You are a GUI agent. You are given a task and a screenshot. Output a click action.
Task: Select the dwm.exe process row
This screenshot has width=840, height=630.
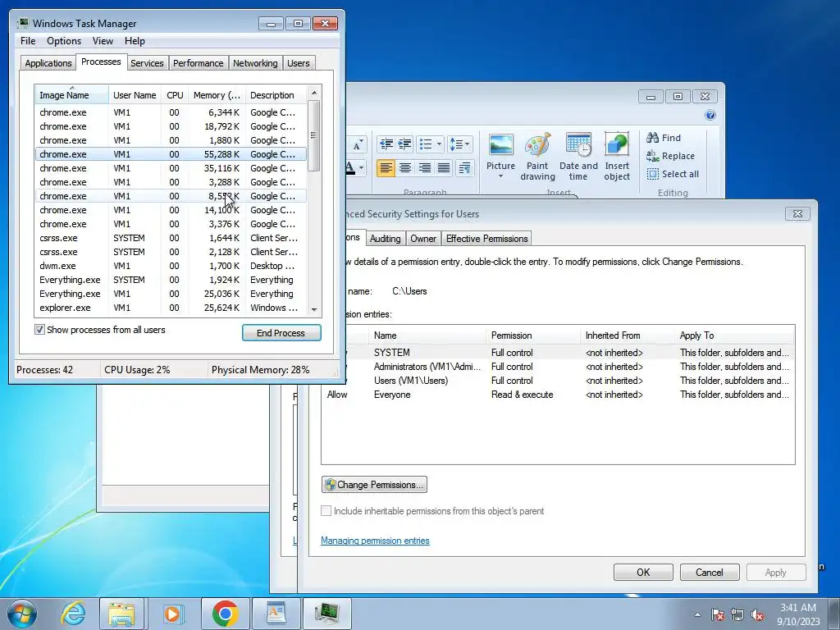pos(171,266)
